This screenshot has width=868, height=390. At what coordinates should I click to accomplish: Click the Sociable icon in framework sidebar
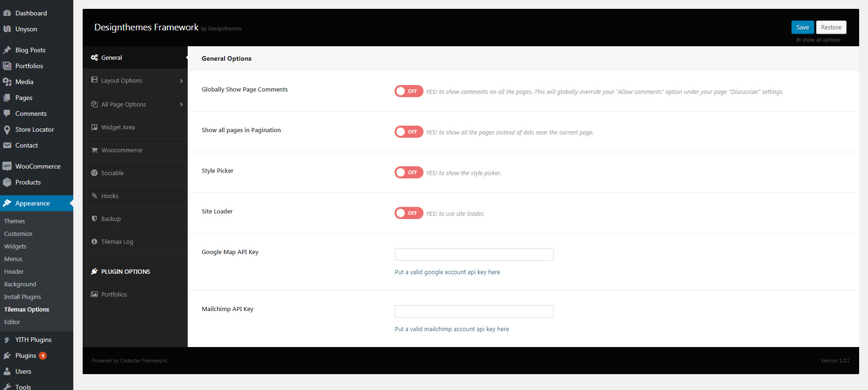pyautogui.click(x=94, y=173)
